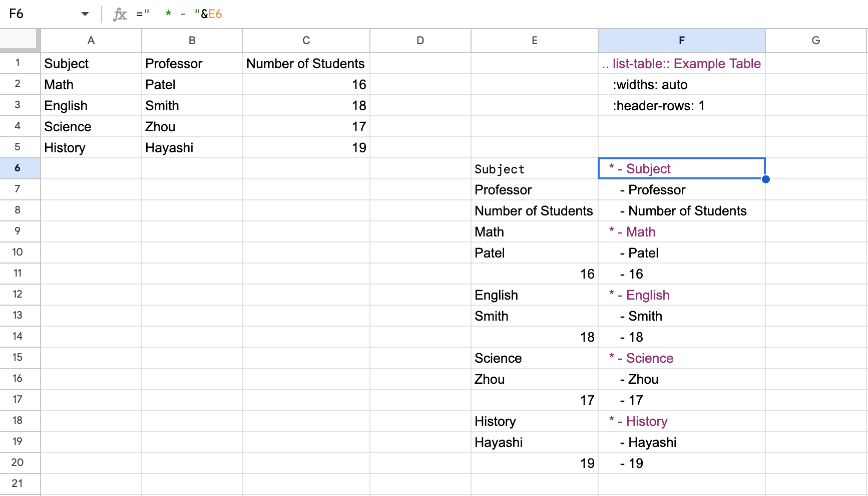Click cell F15 '* - Science'
The width and height of the screenshot is (868, 496).
[x=682, y=358]
